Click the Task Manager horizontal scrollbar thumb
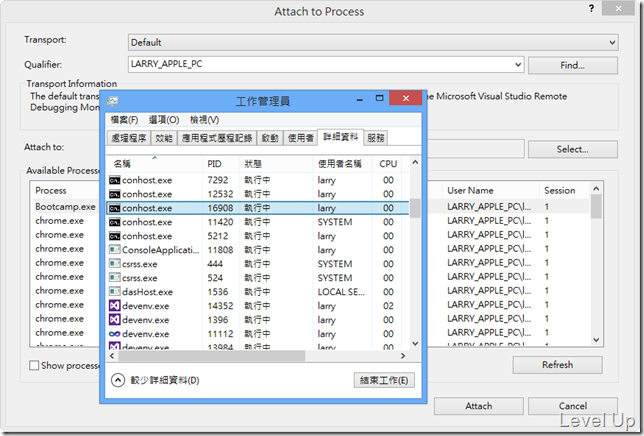The width and height of the screenshot is (644, 436). point(212,356)
